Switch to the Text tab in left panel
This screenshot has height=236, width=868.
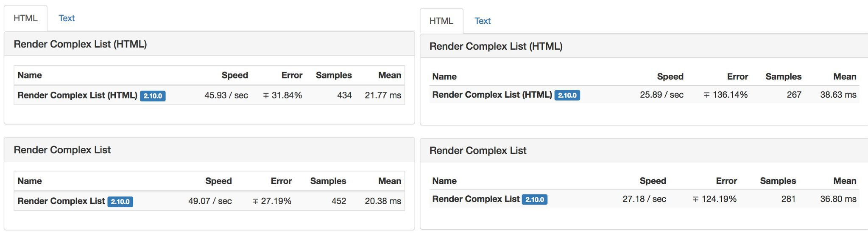pos(67,18)
